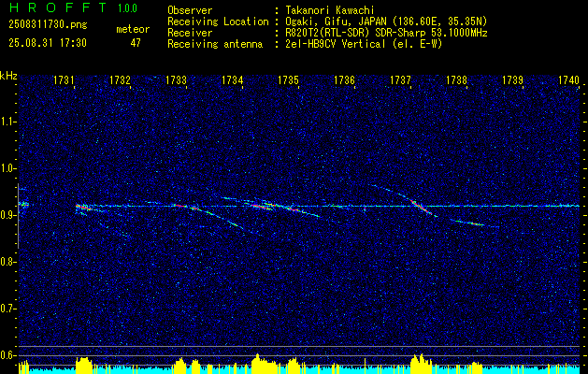Click time marker 1732
Image resolution: width=588 pixels, height=374 pixels.
click(x=120, y=79)
